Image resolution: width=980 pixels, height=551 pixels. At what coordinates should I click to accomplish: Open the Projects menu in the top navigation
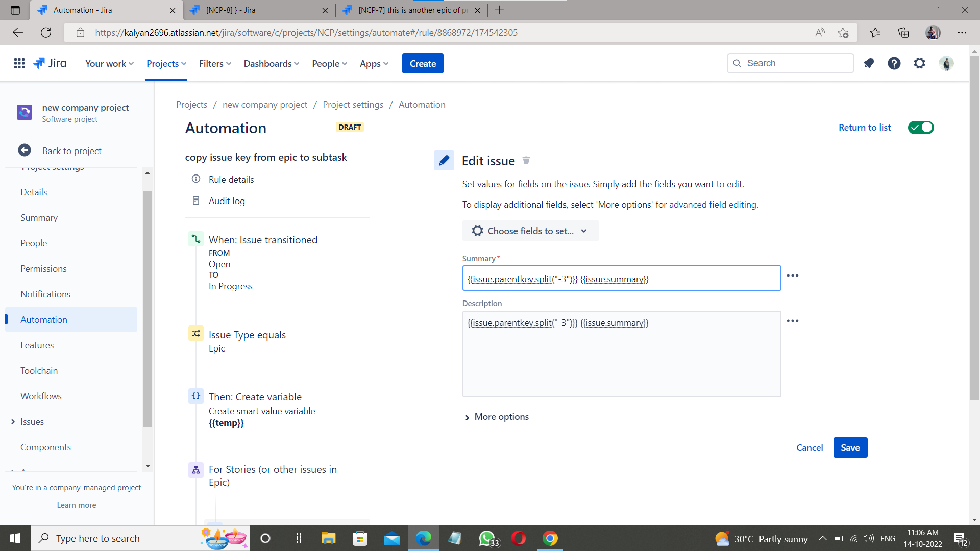coord(166,63)
